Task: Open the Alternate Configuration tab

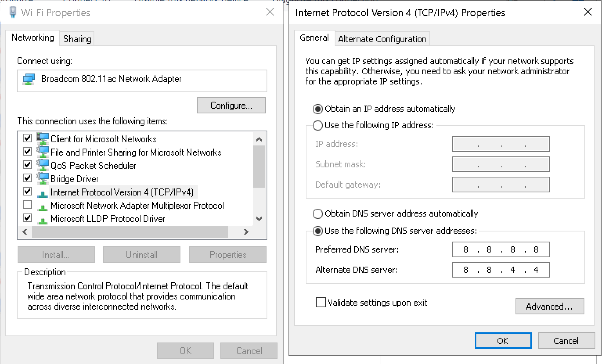Action: tap(382, 39)
